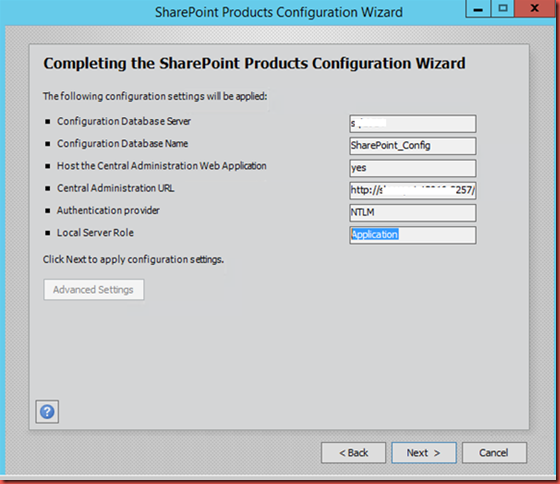Viewport: 560px width, 484px height.
Task: Click the wizard heading 'Completing the SharePoint Products Configuration Wizard'
Action: coord(254,64)
